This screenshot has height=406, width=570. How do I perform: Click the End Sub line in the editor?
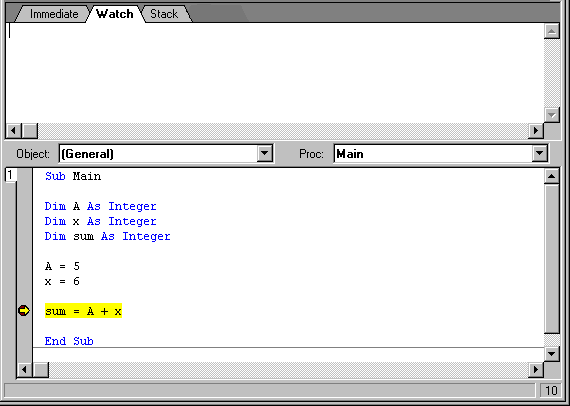(69, 341)
